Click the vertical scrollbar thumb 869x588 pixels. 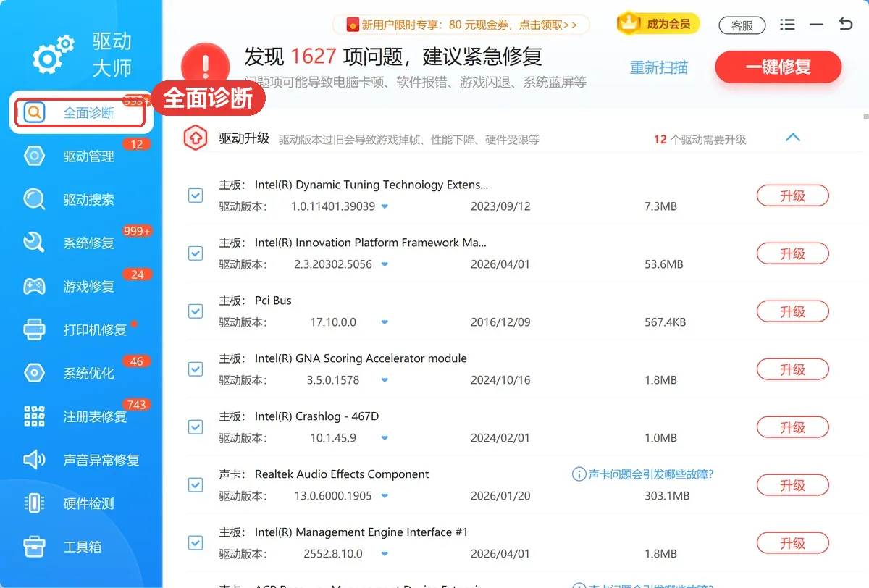click(865, 116)
